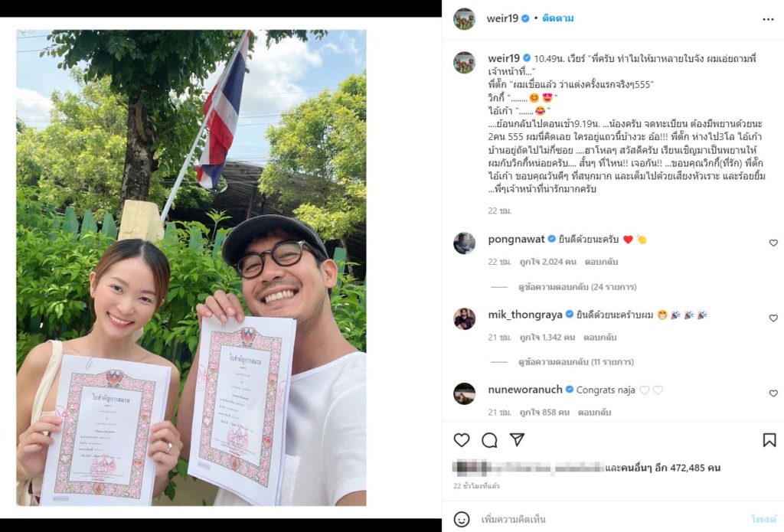Share the post via paper plane icon

tap(517, 439)
